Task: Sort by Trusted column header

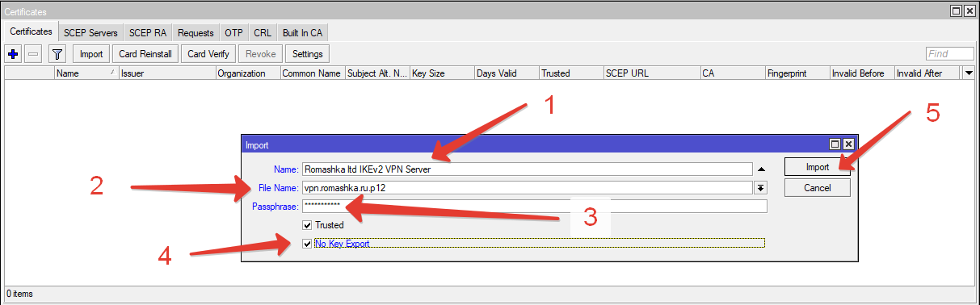Action: [571, 73]
